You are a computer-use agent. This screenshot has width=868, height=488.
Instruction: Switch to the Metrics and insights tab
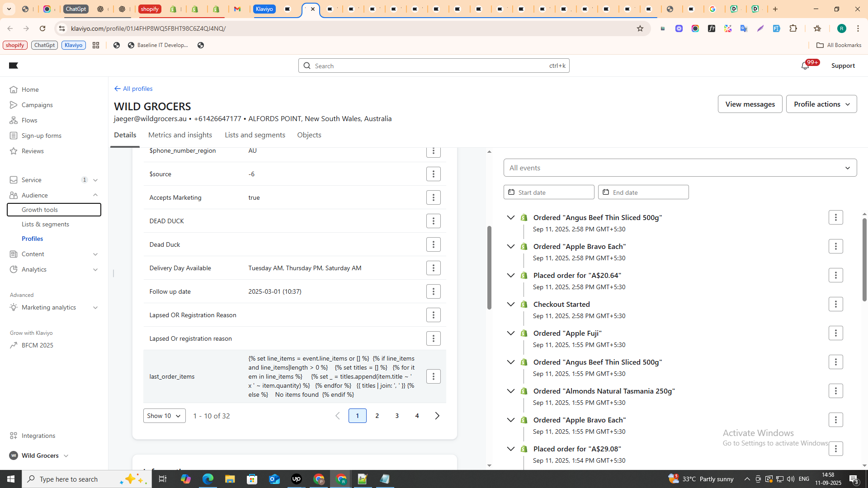(x=180, y=135)
